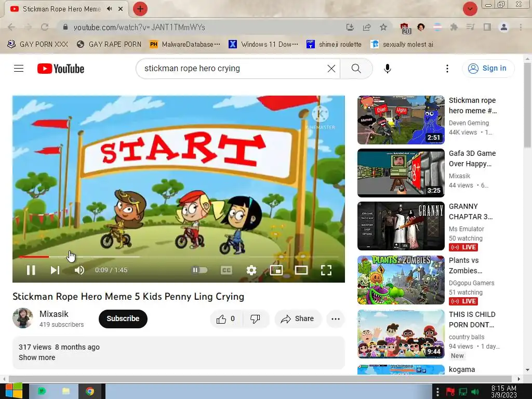Open Gafa 3D Game Over Happy thumbnail
This screenshot has width=532, height=399.
(x=401, y=173)
